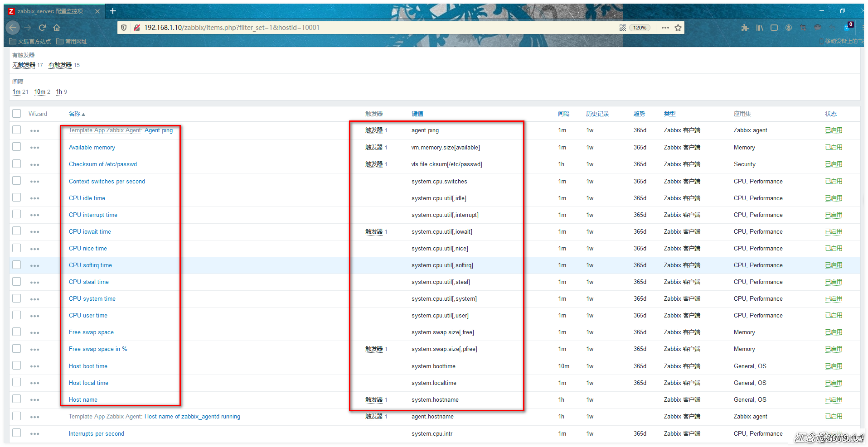Open the CPU nice time item
Image resolution: width=868 pixels, height=447 pixels.
point(88,249)
